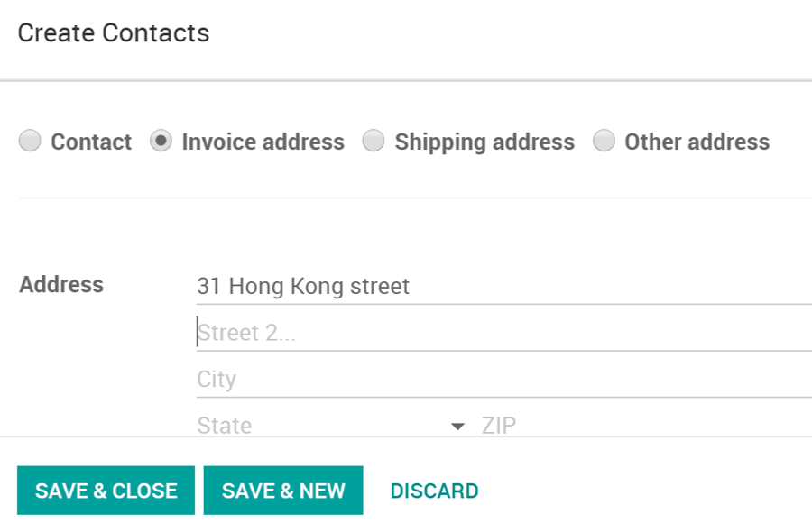
Task: Discard the new contact entry
Action: (x=434, y=490)
